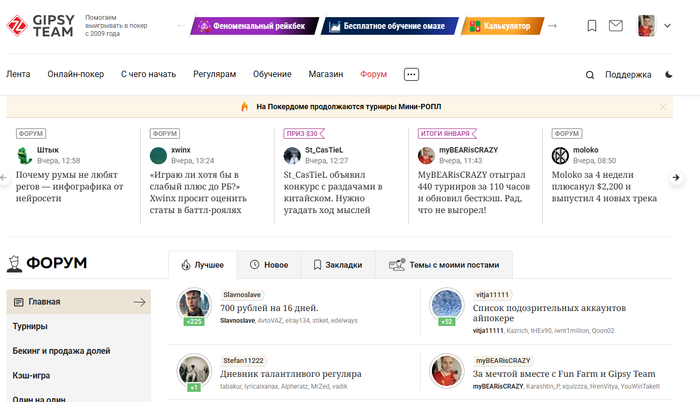Viewport: 700px width, 402px height.
Task: Open the Поддержка link
Action: (628, 75)
